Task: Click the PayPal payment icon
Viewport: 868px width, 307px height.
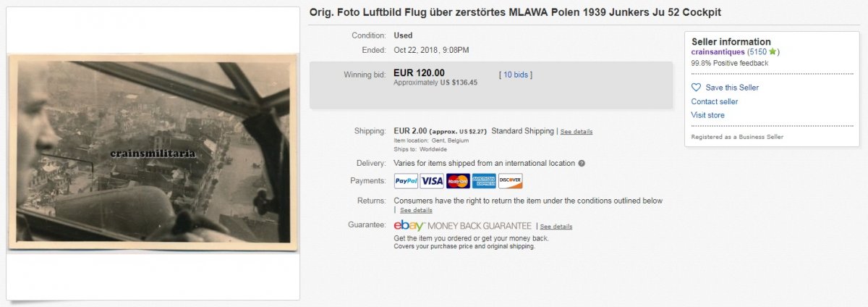Action: 406,181
